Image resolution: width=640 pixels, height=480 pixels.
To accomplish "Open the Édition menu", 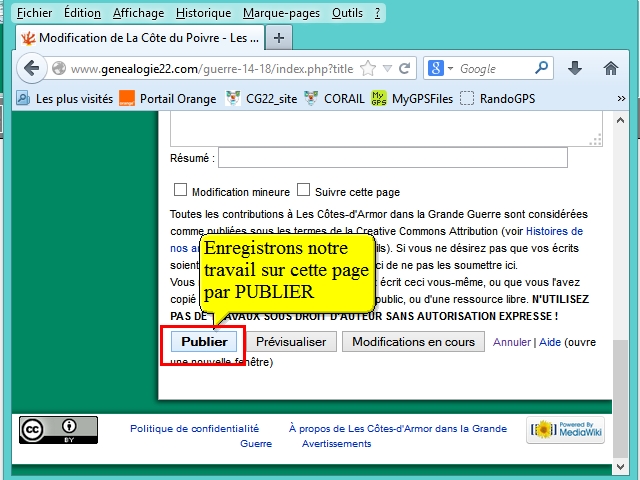I will point(82,13).
